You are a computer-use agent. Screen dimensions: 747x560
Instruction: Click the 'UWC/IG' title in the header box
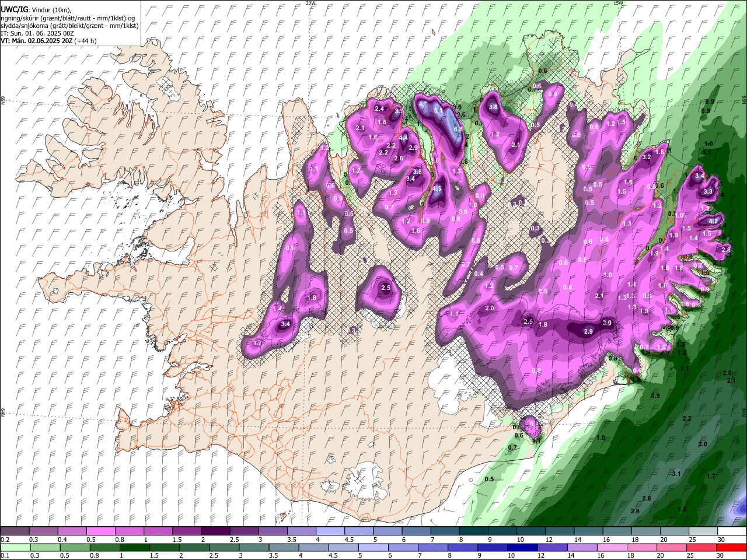[13, 9]
